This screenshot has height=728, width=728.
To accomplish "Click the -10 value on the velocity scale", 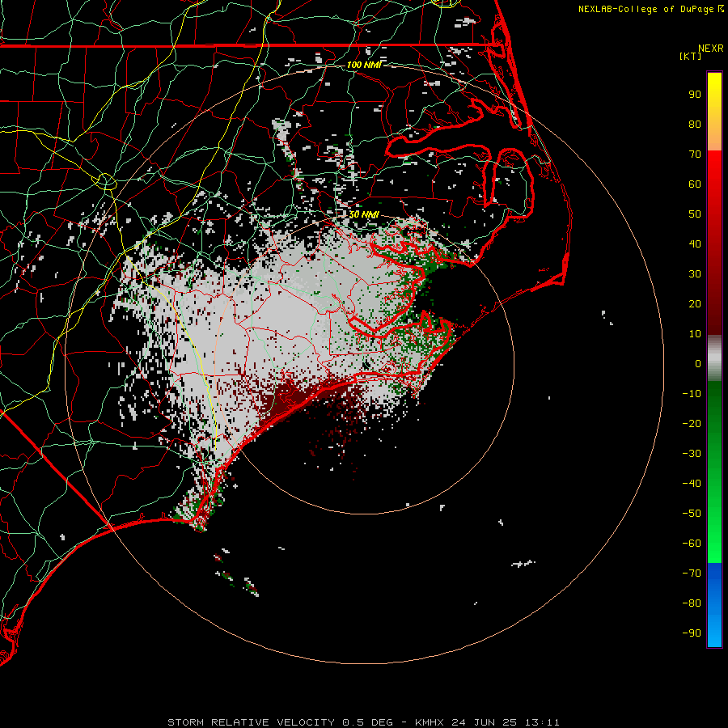I will tap(692, 394).
